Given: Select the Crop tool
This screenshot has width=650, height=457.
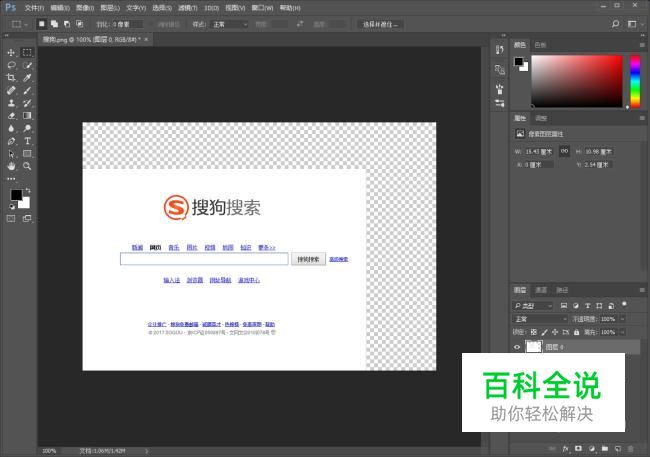Looking at the screenshot, I should (11, 78).
